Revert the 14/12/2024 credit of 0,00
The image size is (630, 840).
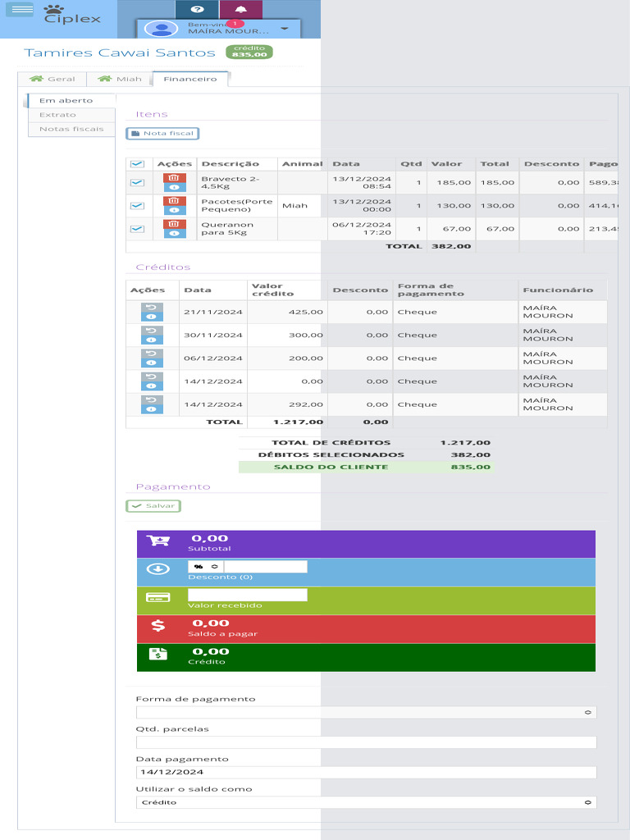point(152,377)
